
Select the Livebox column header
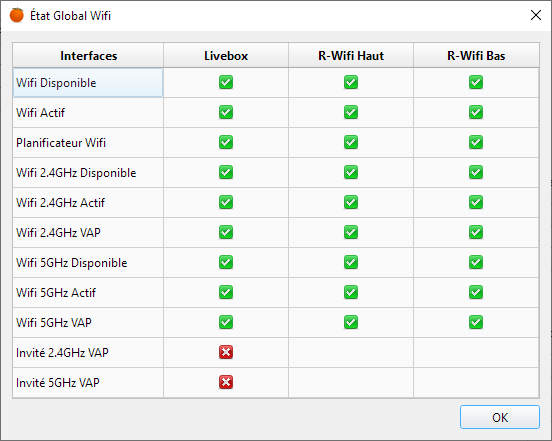226,55
